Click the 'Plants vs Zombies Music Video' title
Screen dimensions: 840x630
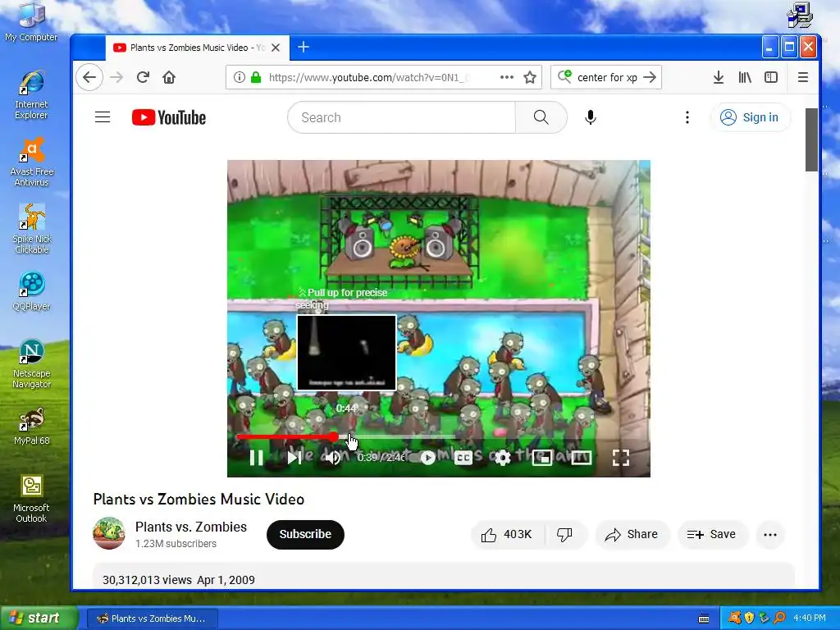coord(199,500)
